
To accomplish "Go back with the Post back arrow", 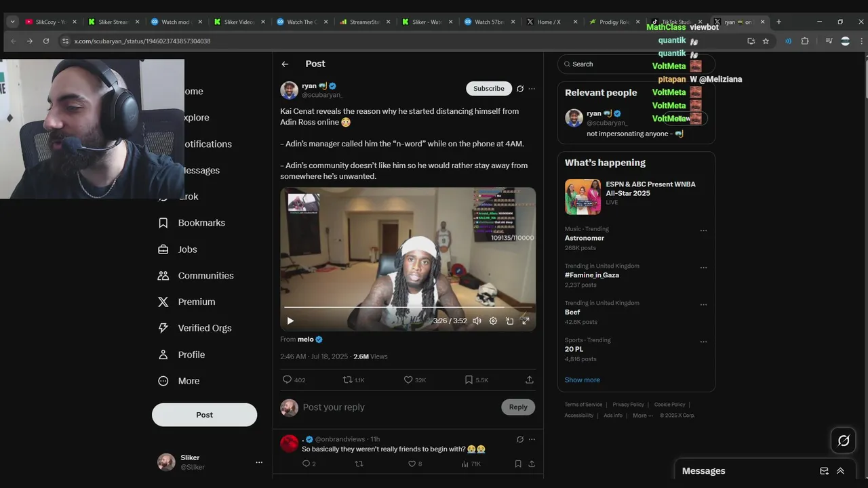I will 285,64.
